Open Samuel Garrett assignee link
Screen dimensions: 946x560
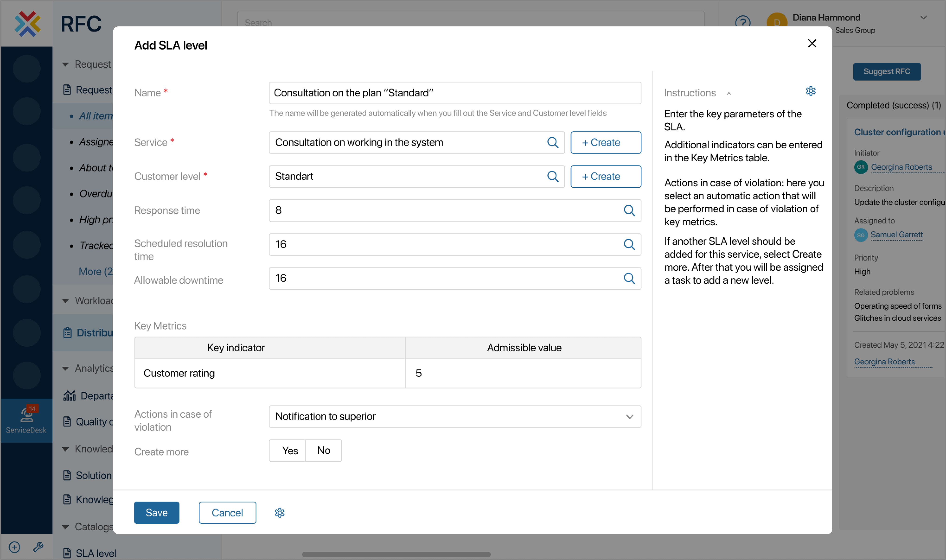[x=897, y=235]
